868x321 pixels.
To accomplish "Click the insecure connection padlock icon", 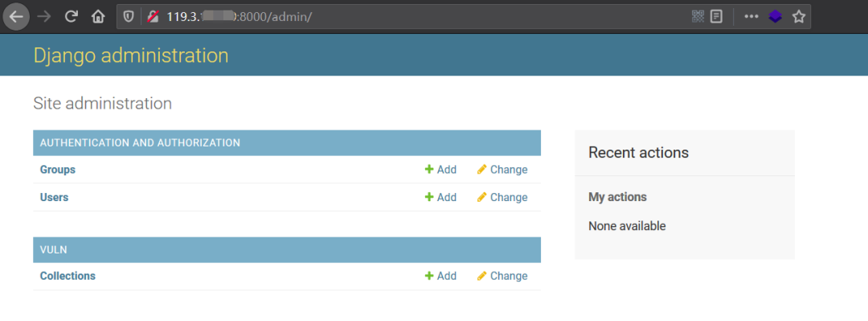I will 154,17.
